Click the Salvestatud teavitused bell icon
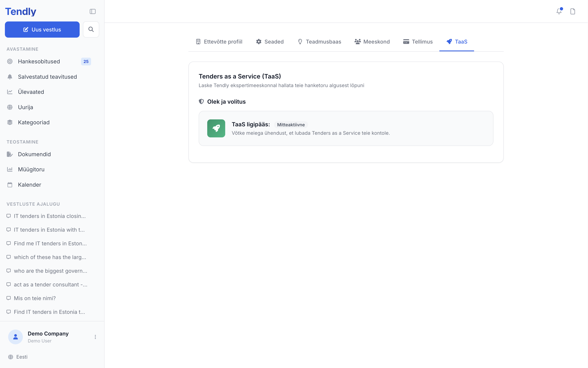This screenshot has width=588, height=368. pyautogui.click(x=10, y=77)
